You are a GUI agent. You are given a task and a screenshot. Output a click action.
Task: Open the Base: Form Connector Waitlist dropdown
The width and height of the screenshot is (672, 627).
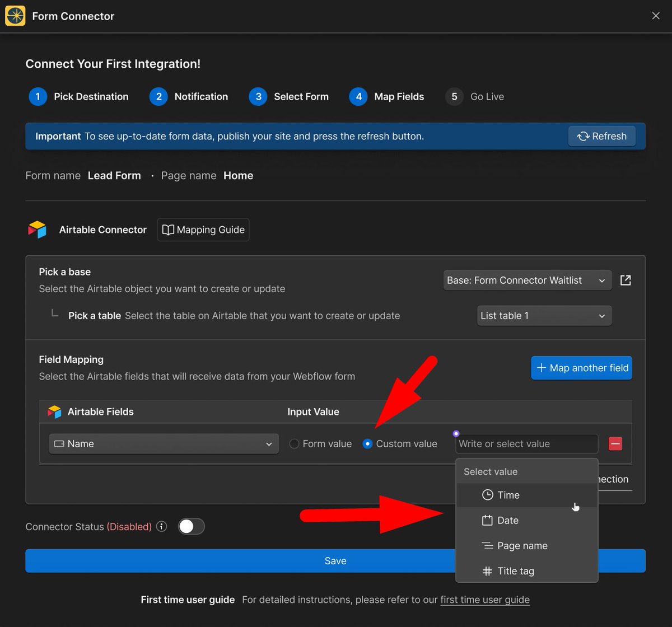pyautogui.click(x=528, y=280)
